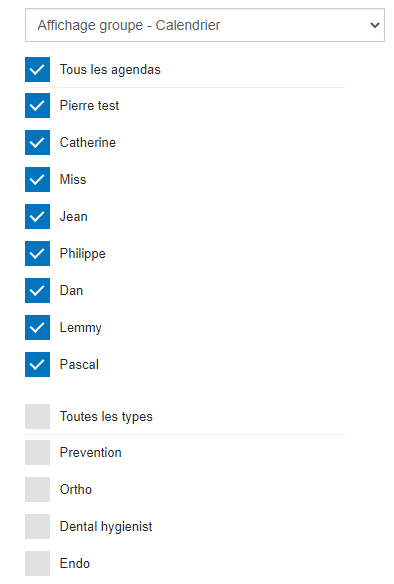Check the Prevention type checkbox
The image size is (394, 584).
(37, 453)
